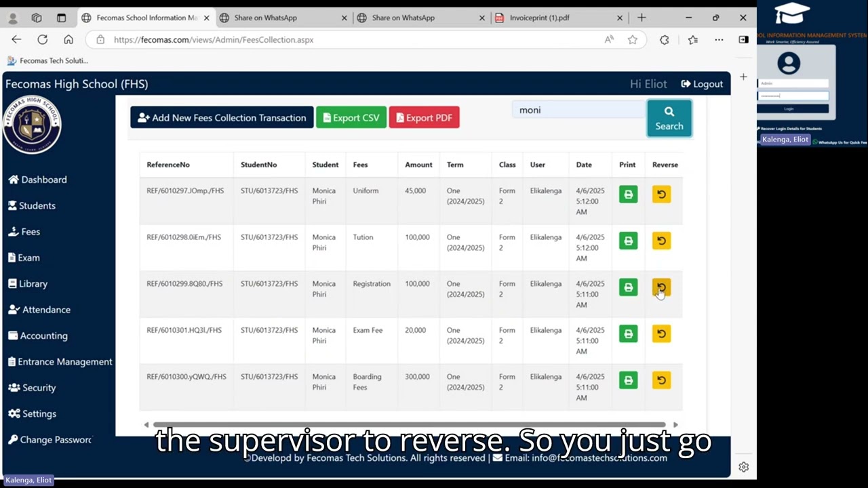Open the Students menu
868x488 pixels.
(x=32, y=205)
